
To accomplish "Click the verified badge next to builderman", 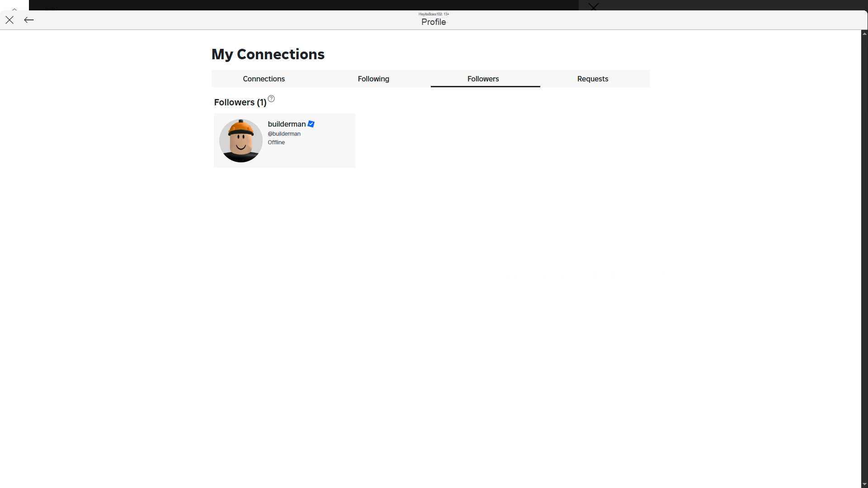I will [311, 124].
